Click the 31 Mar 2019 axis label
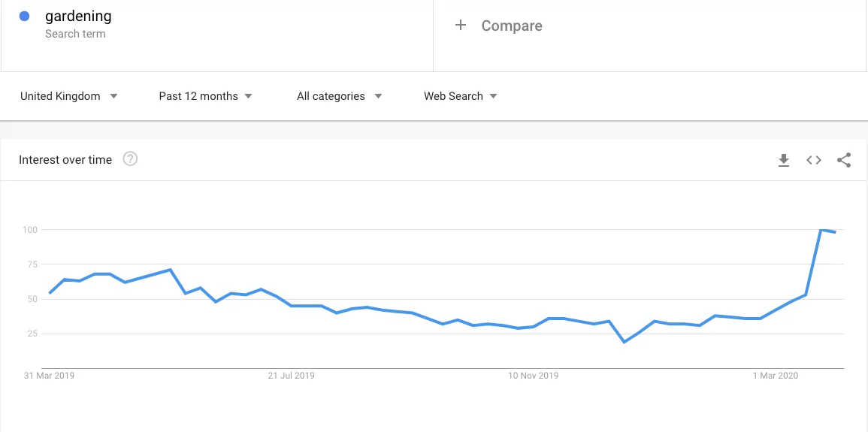 (x=50, y=376)
